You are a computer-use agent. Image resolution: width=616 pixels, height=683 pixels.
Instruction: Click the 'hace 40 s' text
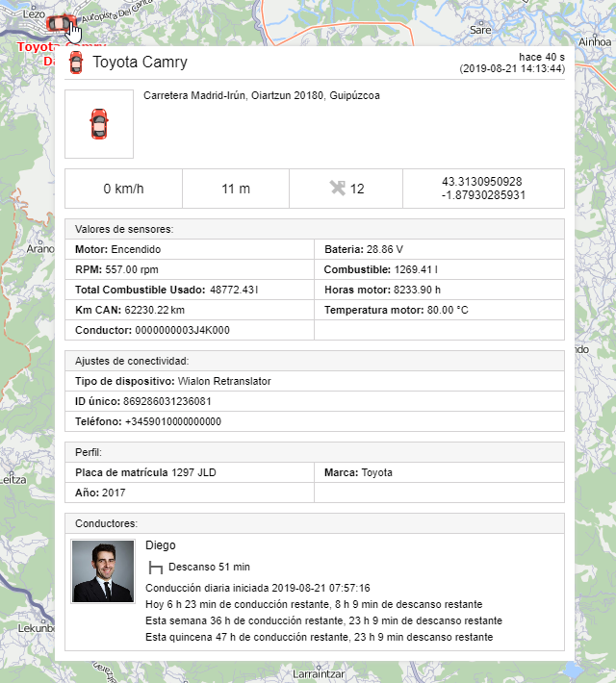(542, 57)
